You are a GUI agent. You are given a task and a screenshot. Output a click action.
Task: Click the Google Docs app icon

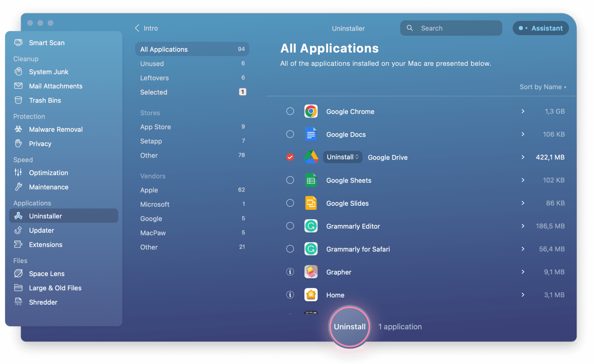click(x=311, y=134)
